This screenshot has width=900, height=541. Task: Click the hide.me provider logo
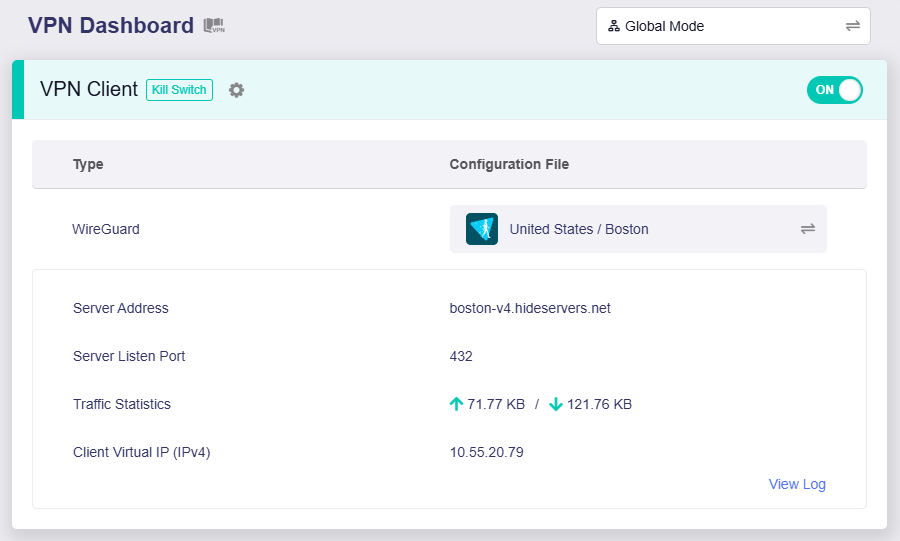coord(482,229)
